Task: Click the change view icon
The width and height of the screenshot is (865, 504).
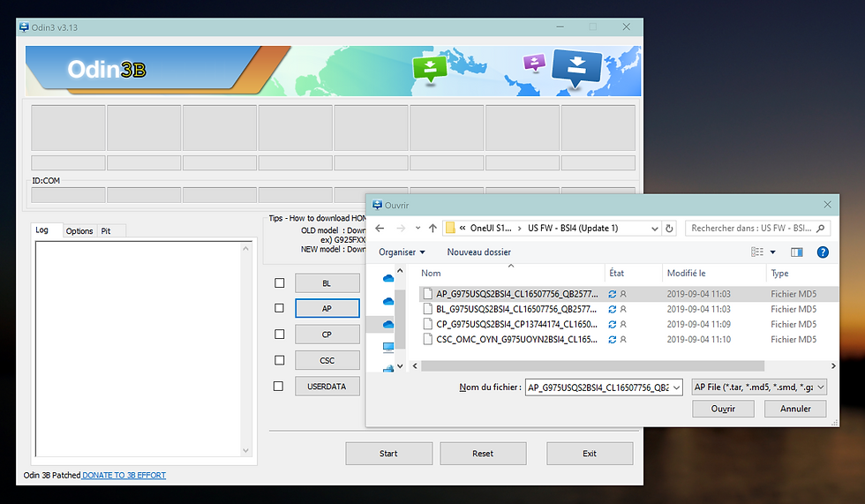Action: [x=757, y=252]
